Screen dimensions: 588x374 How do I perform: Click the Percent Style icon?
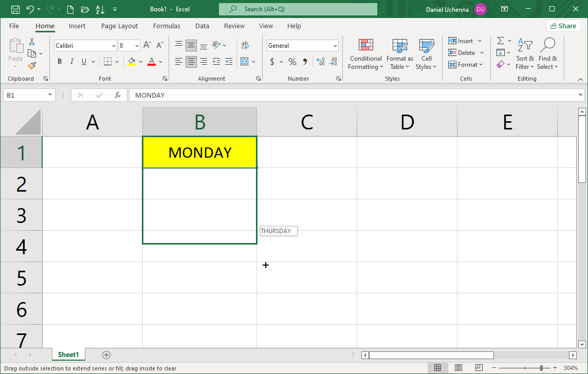click(x=292, y=62)
